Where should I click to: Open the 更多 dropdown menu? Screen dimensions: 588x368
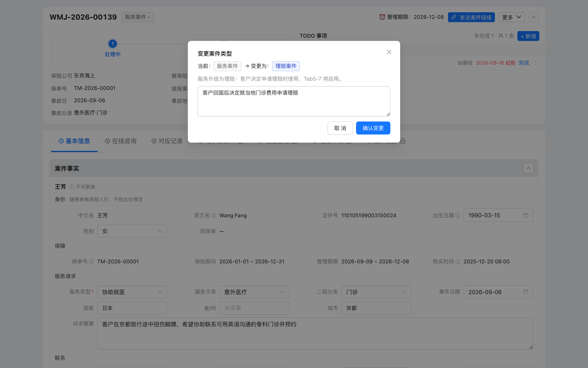click(512, 17)
